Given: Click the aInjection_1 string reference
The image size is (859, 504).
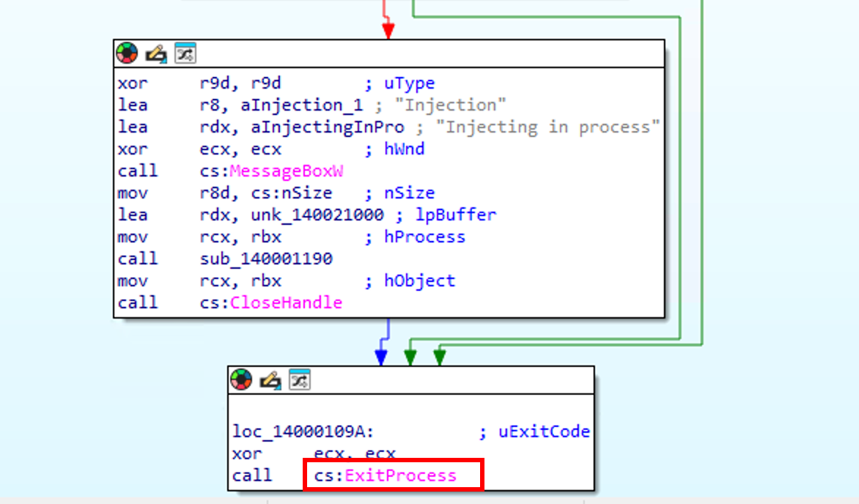Looking at the screenshot, I should click(301, 105).
